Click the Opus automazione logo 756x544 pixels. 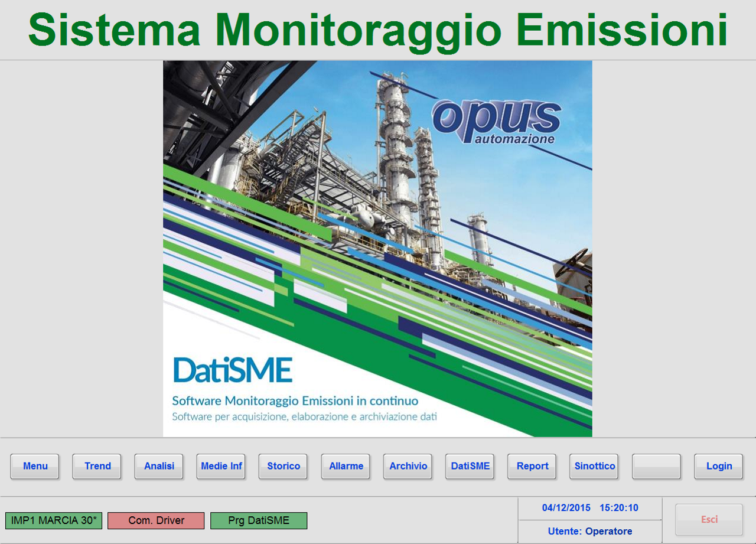click(496, 122)
